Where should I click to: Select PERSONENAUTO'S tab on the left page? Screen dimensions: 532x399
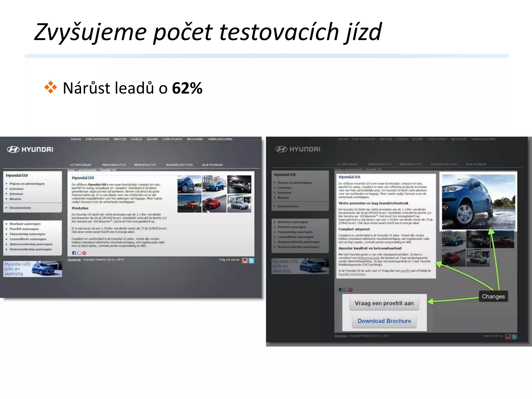114,165
